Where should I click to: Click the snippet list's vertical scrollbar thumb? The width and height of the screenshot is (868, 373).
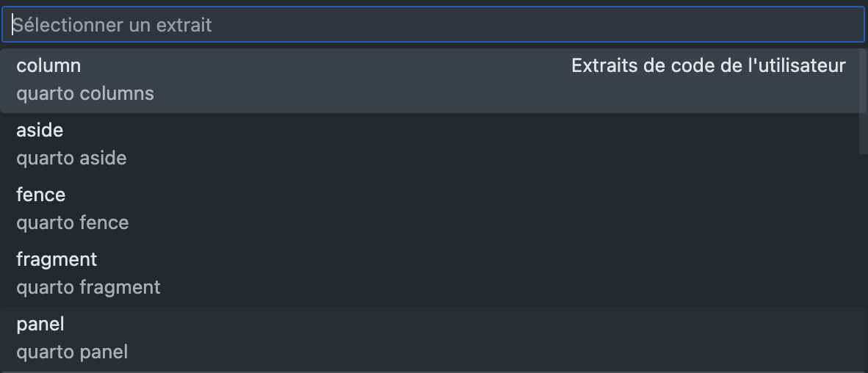pos(862,101)
